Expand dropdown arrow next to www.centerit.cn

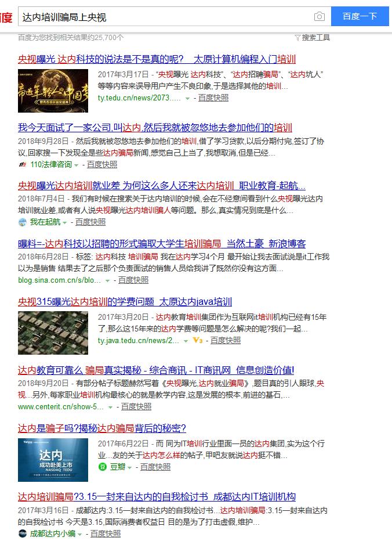point(110,407)
